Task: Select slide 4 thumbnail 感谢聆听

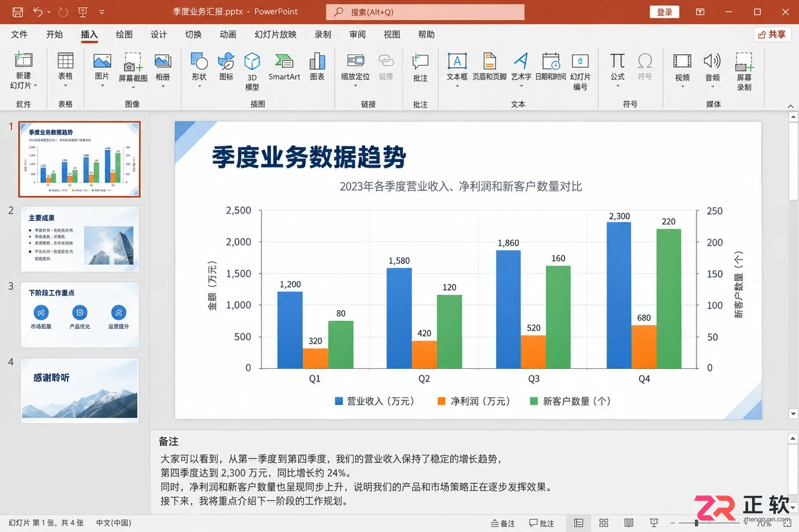Action: coord(79,391)
